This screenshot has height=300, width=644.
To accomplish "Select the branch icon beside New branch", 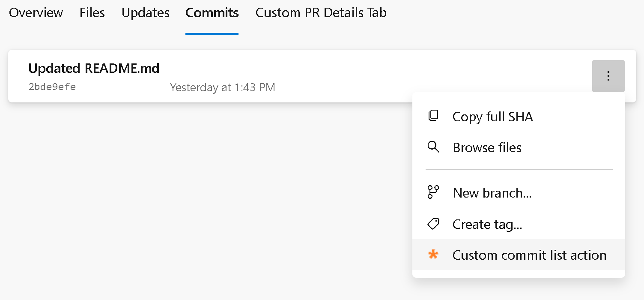I will tap(433, 192).
